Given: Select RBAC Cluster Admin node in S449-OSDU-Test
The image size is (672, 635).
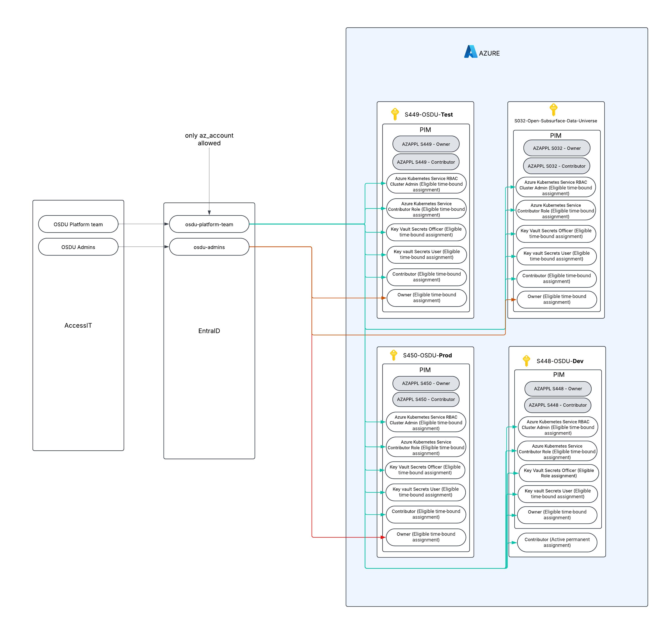Looking at the screenshot, I should click(426, 184).
